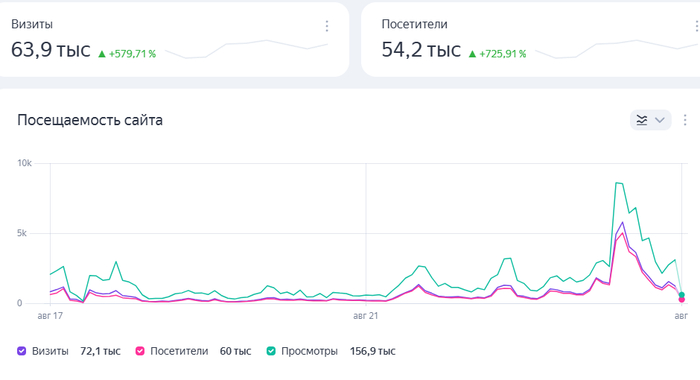This screenshot has height=380, width=700.
Task: Click the +725,91 % growth indicator
Action: click(x=497, y=54)
